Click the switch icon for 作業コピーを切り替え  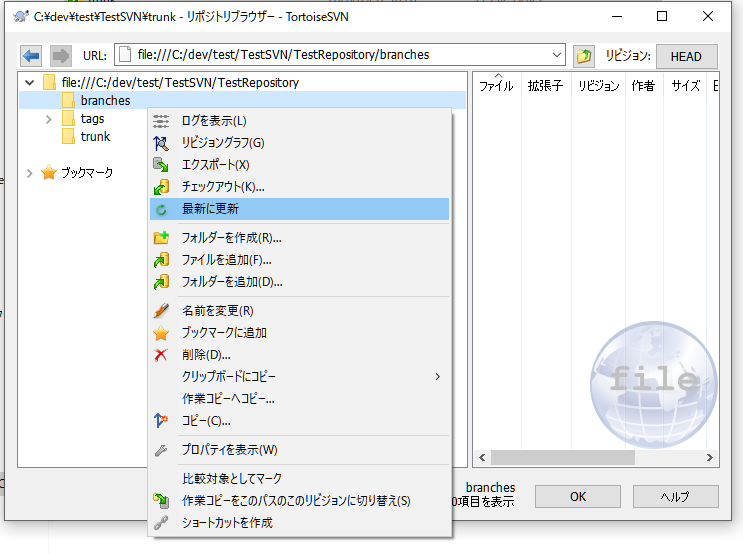[161, 500]
